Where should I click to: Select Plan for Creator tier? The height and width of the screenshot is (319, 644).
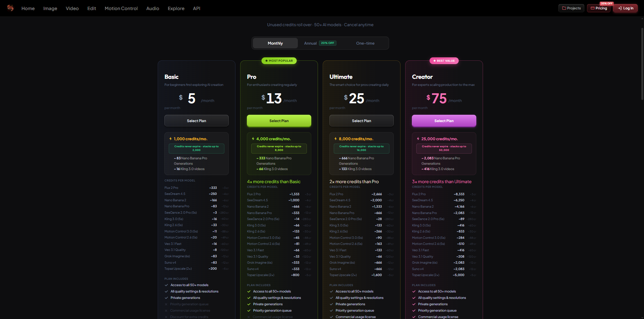(x=444, y=121)
